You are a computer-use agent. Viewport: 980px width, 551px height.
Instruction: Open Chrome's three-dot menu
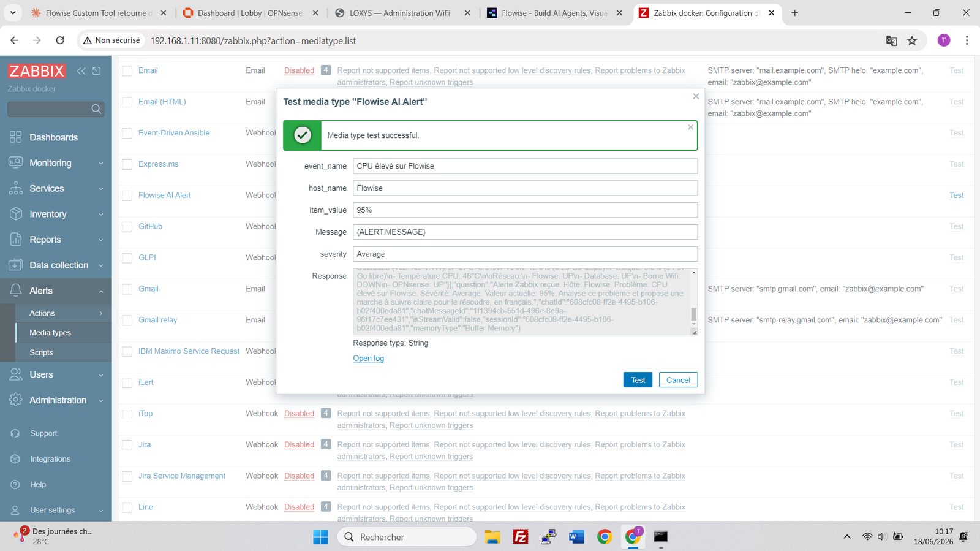coord(967,40)
